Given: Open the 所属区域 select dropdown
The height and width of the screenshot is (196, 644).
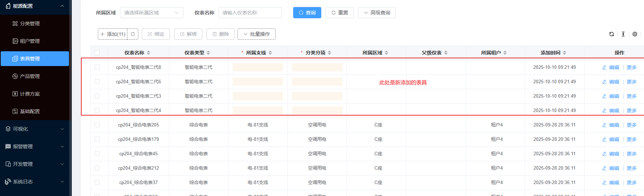Looking at the screenshot, I should point(152,13).
